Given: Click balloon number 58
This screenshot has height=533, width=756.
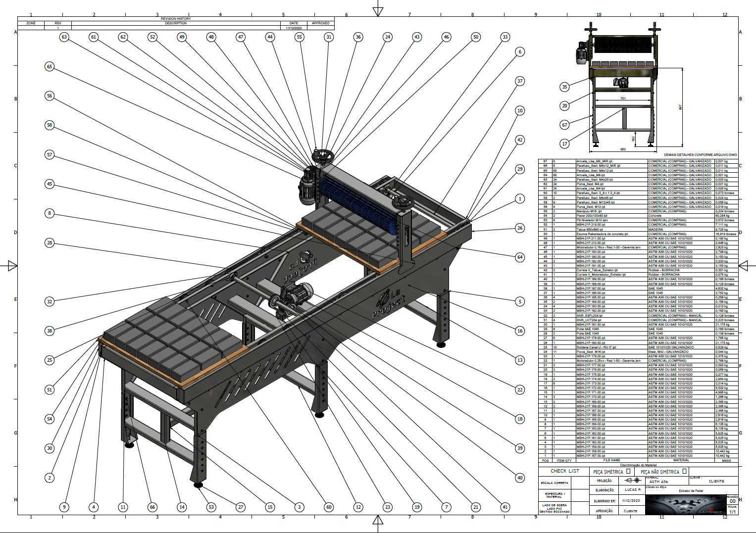Looking at the screenshot, I should tap(49, 125).
